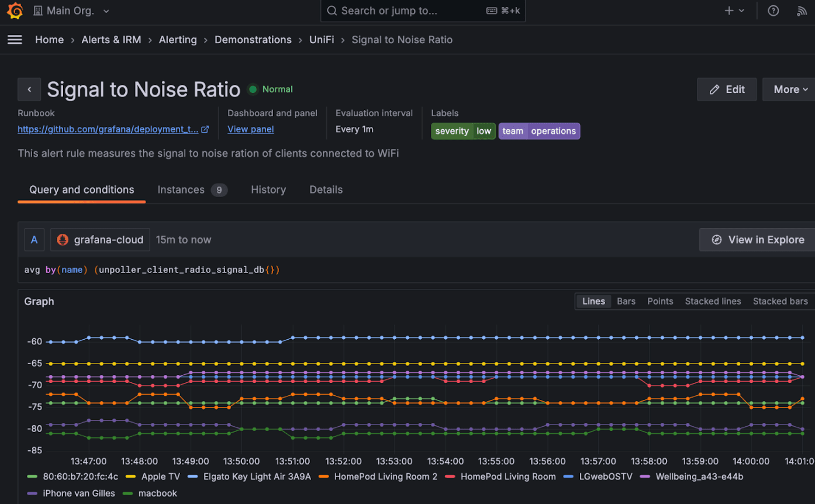Click the RSS/news feed icon
Viewport: 815px width, 504px height.
[802, 11]
